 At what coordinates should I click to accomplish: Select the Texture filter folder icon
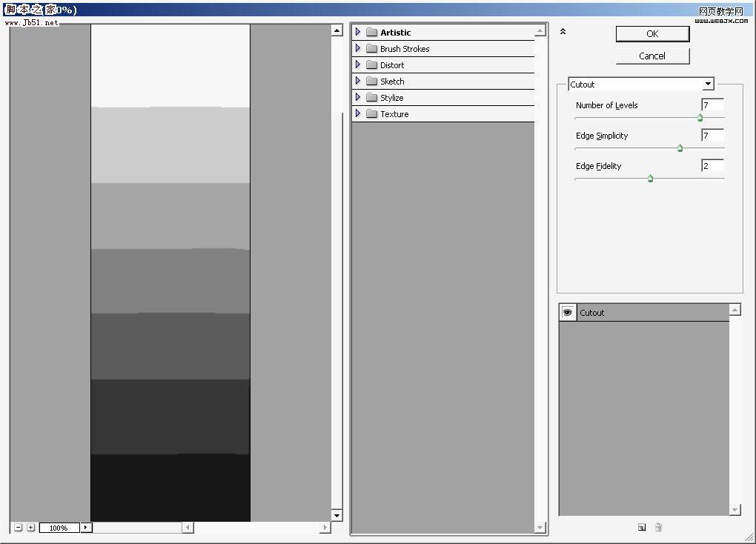(x=371, y=113)
